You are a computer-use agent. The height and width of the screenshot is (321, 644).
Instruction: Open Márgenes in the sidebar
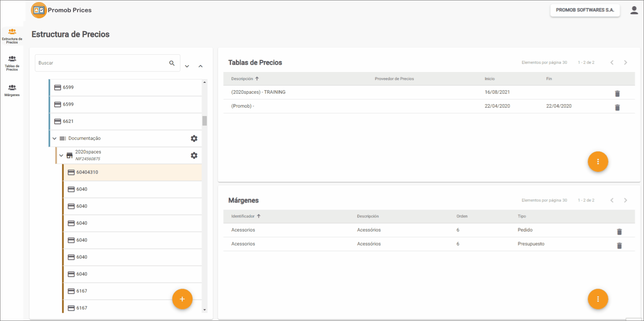(12, 90)
